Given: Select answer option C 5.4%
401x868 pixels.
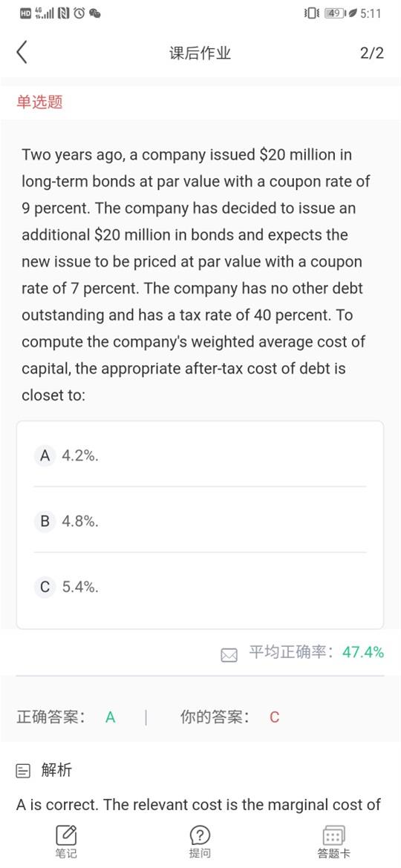Looking at the screenshot, I should click(x=200, y=586).
